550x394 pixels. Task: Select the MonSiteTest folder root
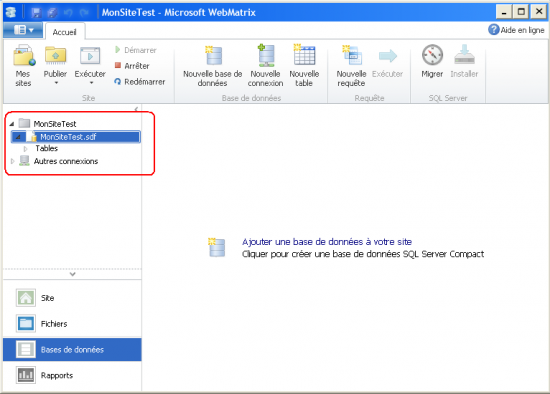click(55, 124)
